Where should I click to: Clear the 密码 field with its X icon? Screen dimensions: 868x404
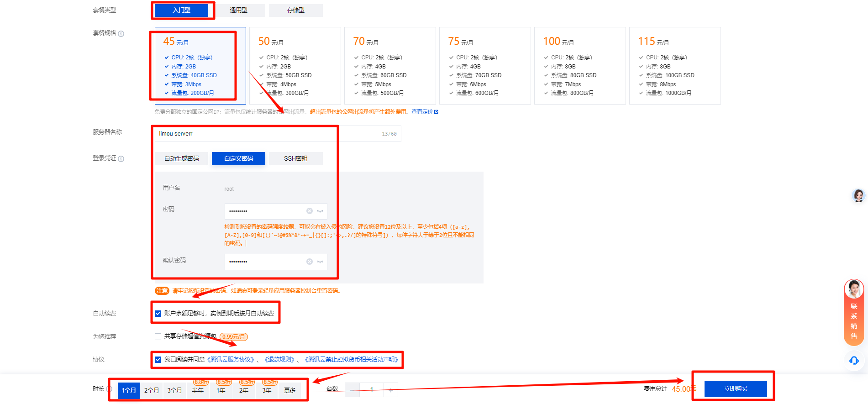tap(309, 211)
